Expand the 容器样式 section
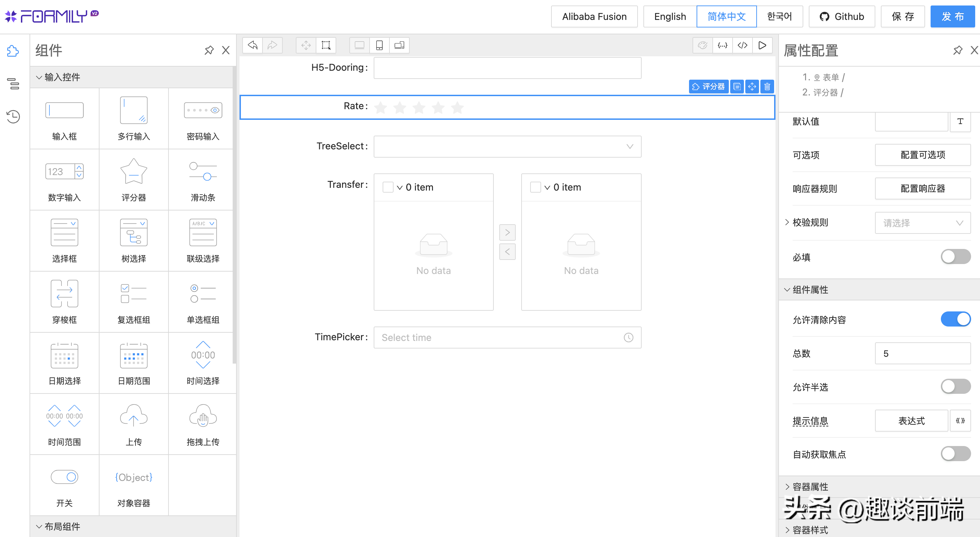The height and width of the screenshot is (537, 980). (879, 530)
